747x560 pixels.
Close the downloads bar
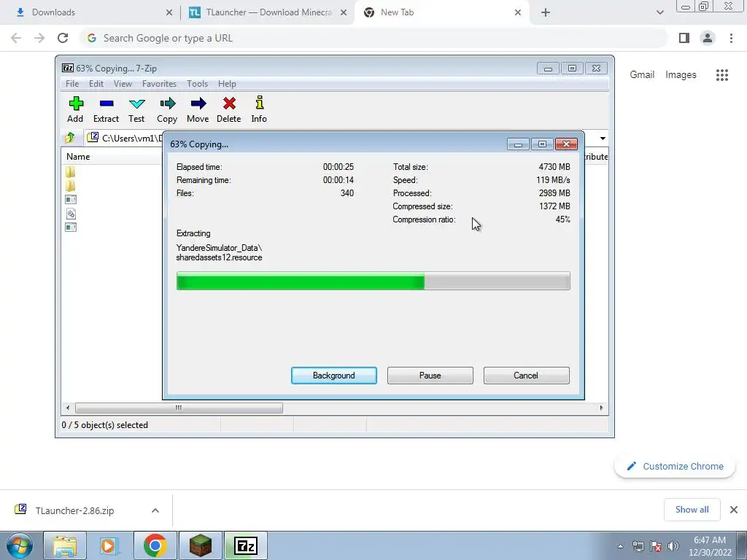tap(734, 510)
